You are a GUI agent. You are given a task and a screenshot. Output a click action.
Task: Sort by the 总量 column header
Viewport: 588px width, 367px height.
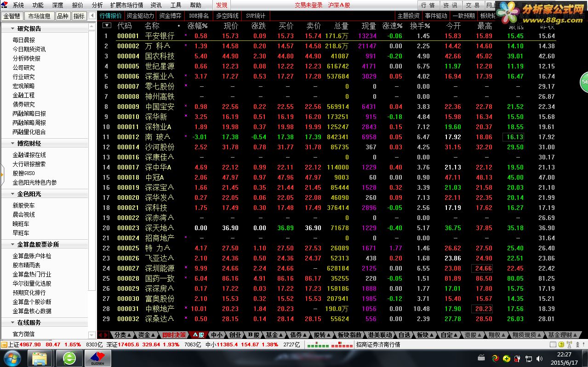click(x=342, y=26)
